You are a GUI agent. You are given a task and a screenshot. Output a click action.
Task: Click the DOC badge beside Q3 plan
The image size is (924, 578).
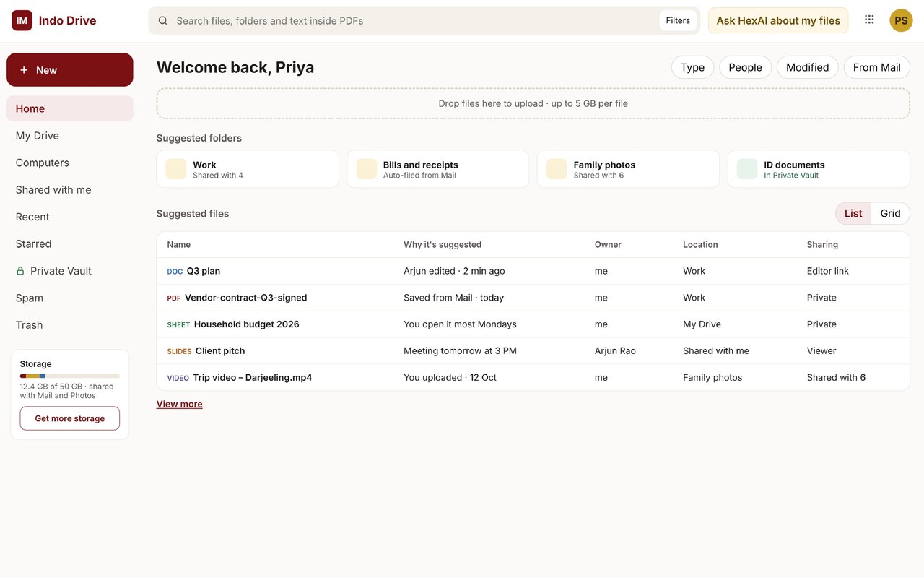(x=175, y=272)
